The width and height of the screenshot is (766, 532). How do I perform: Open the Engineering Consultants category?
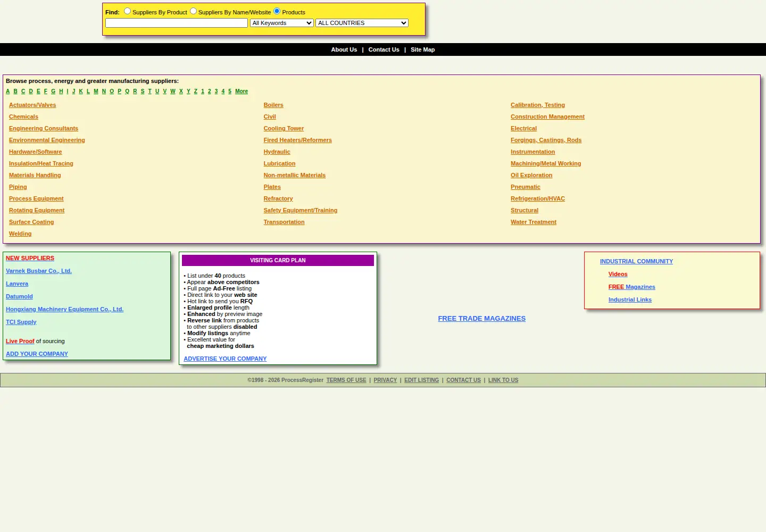tap(44, 129)
